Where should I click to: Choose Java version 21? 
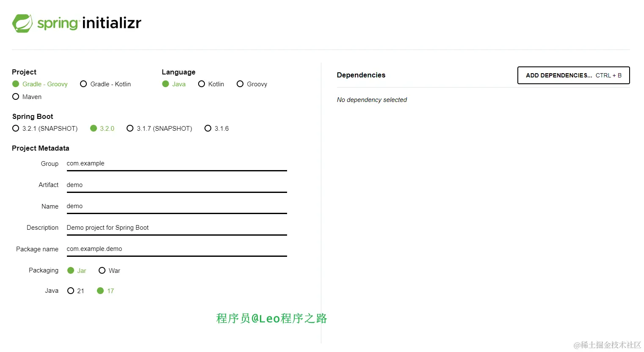[x=76, y=291]
